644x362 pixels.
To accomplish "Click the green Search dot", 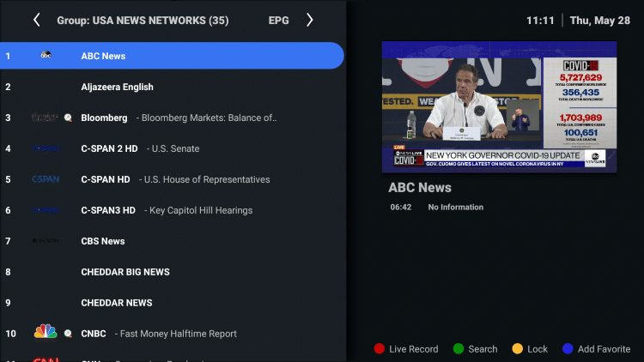I will pyautogui.click(x=459, y=349).
